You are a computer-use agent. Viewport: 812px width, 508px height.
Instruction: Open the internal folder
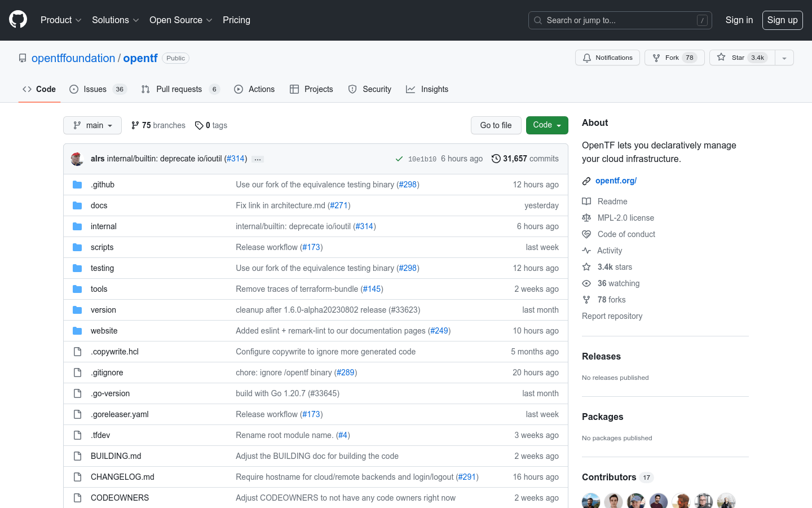(104, 226)
